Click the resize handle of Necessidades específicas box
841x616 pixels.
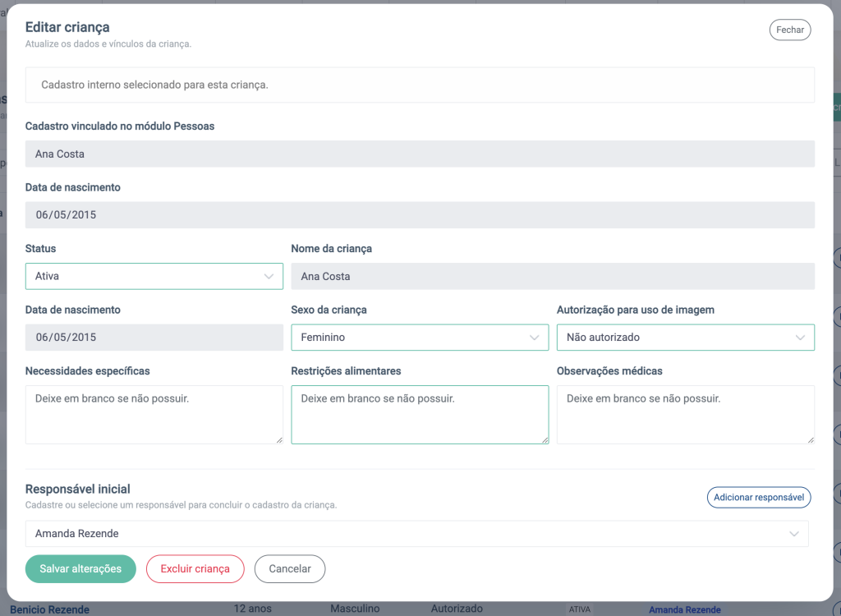click(x=279, y=440)
